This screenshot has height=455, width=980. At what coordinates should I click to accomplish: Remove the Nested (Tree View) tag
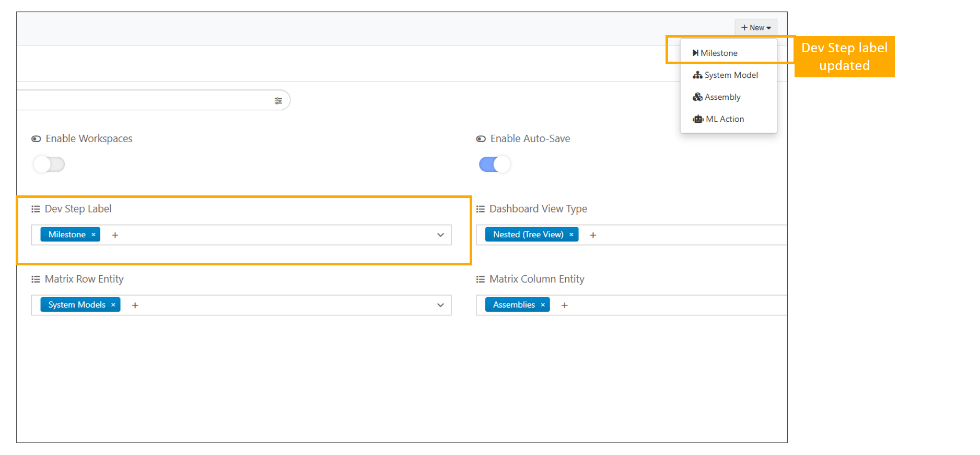(x=571, y=235)
